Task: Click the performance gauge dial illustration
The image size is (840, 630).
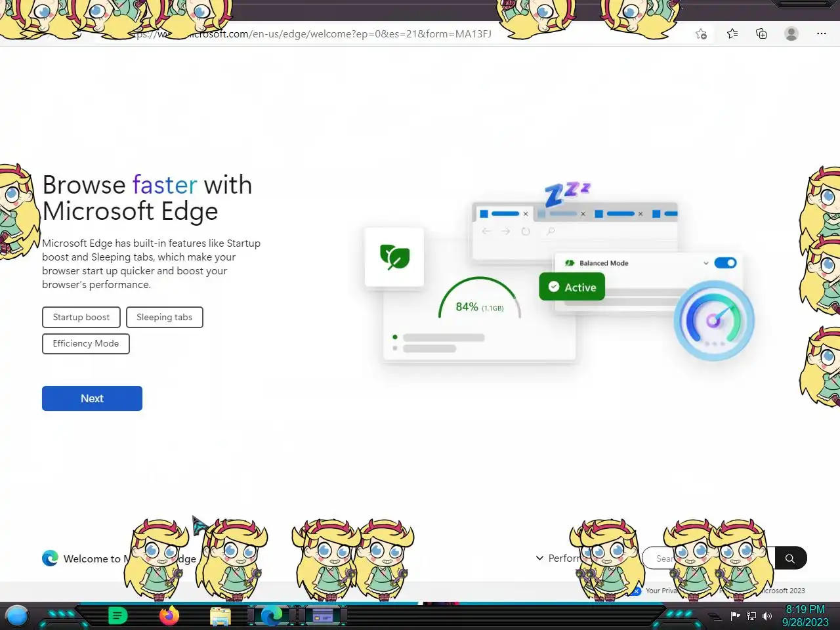Action: [x=714, y=320]
